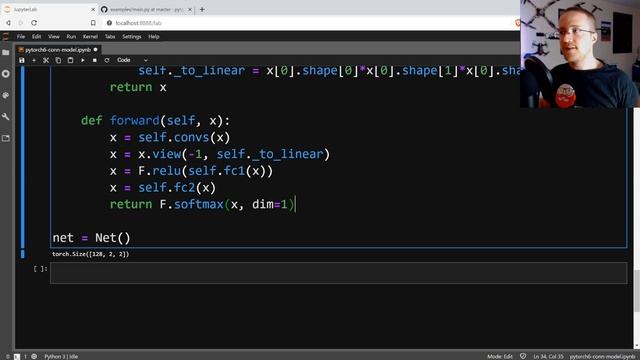Screen dimensions: 640x360
Task: Open the Running Kernels sidebar panel
Action: click(x=6, y=74)
